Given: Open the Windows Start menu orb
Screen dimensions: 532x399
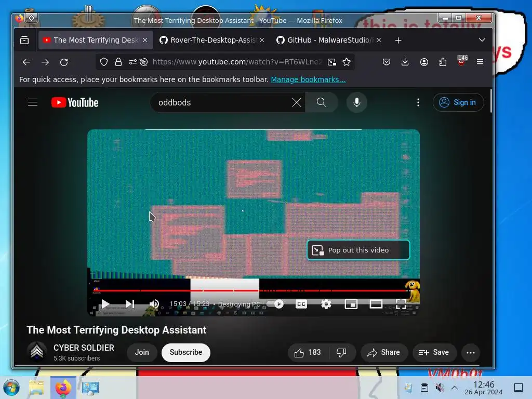Looking at the screenshot, I should tap(11, 388).
